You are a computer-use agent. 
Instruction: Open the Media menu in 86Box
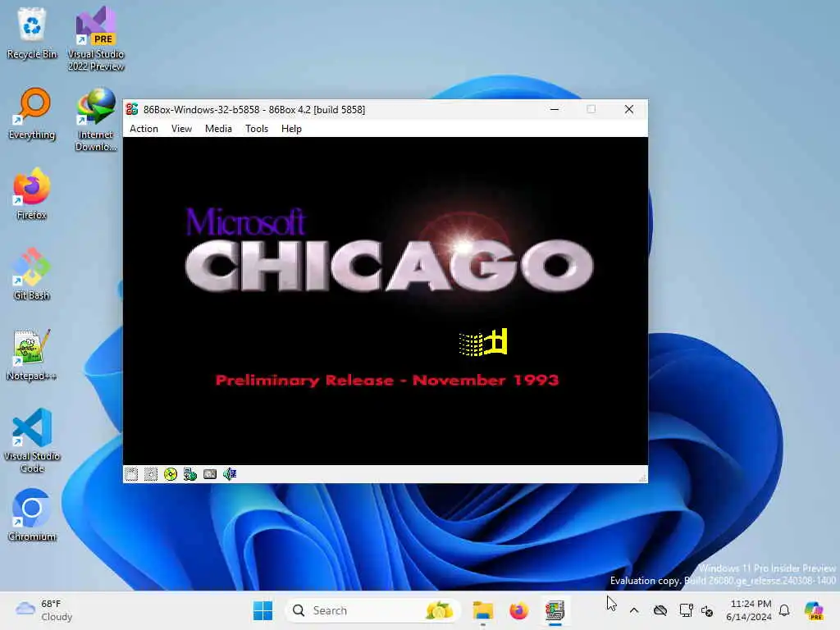pos(218,129)
